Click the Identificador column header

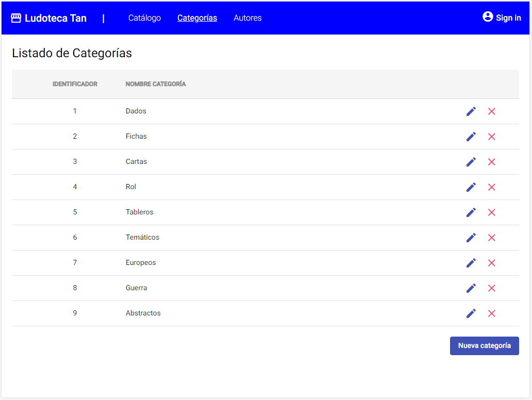[75, 84]
